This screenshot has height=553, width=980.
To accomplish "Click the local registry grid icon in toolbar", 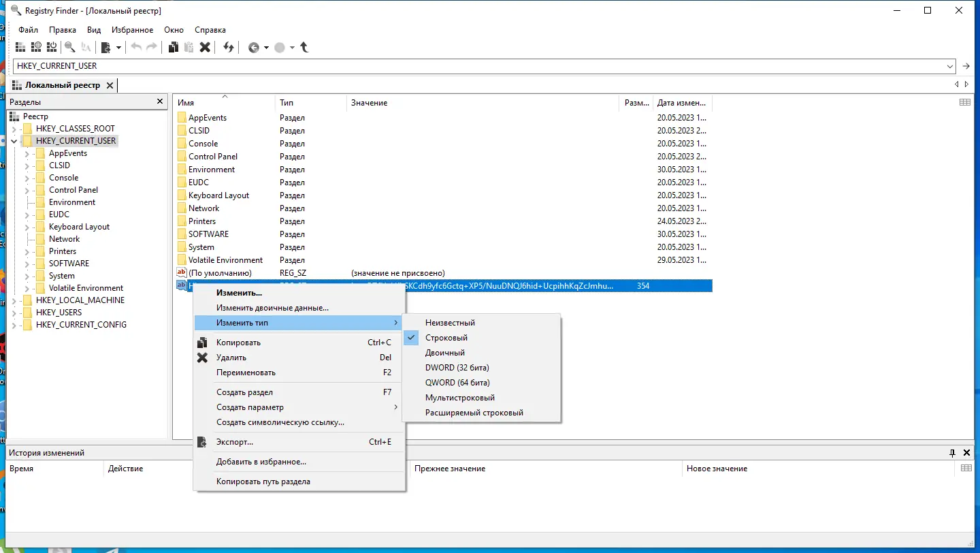I will point(20,47).
